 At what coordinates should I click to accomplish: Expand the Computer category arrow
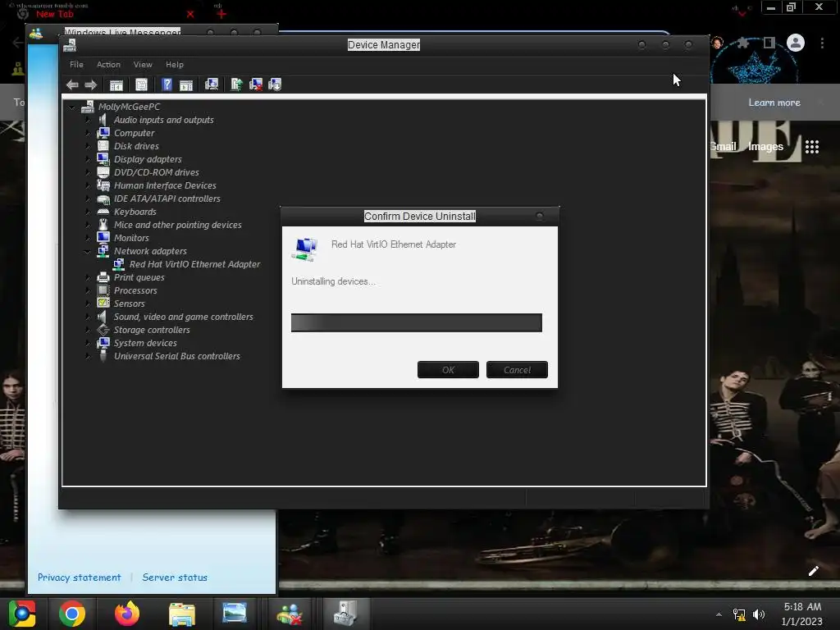click(x=88, y=134)
